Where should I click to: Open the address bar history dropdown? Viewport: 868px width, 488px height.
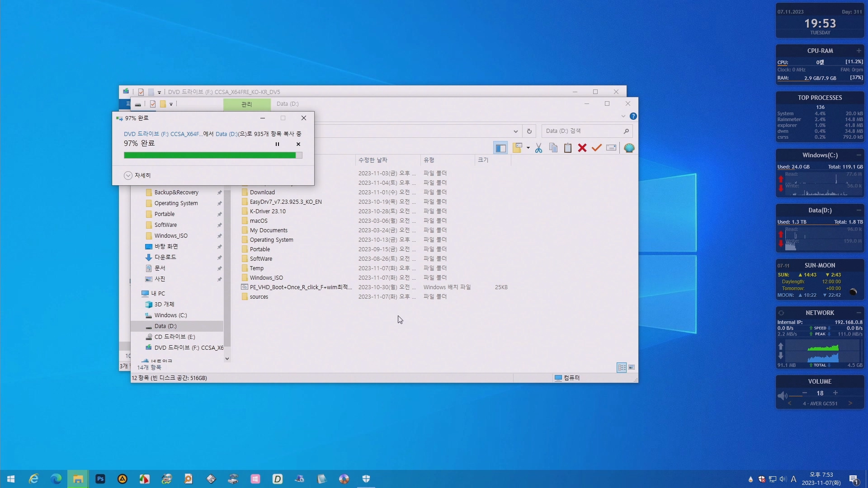coord(515,131)
